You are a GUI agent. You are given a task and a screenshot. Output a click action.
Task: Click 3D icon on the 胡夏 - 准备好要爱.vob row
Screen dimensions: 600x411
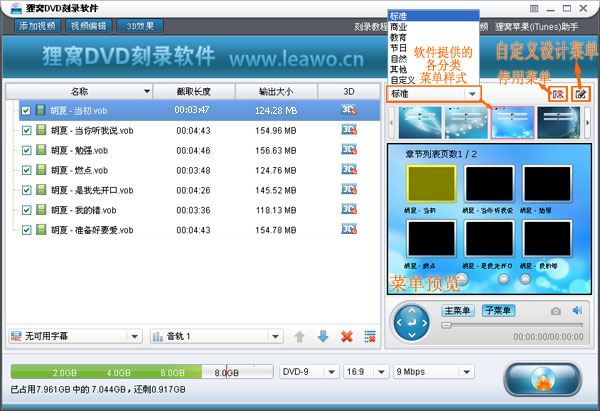349,229
